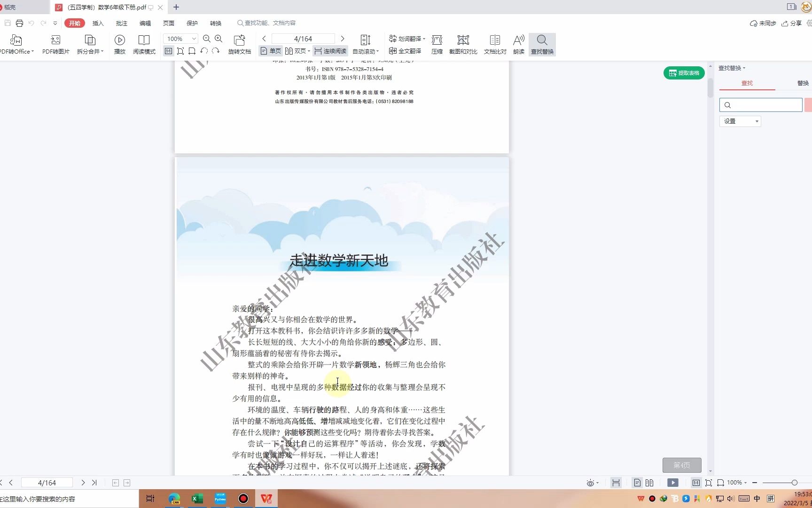The width and height of the screenshot is (812, 508).
Task: Start read aloud feature
Action: pyautogui.click(x=519, y=45)
